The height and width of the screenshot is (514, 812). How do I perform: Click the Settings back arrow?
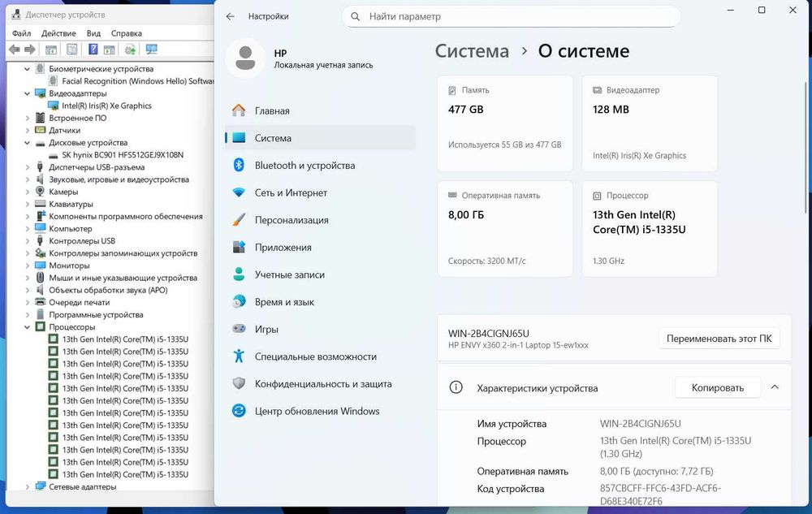[231, 16]
